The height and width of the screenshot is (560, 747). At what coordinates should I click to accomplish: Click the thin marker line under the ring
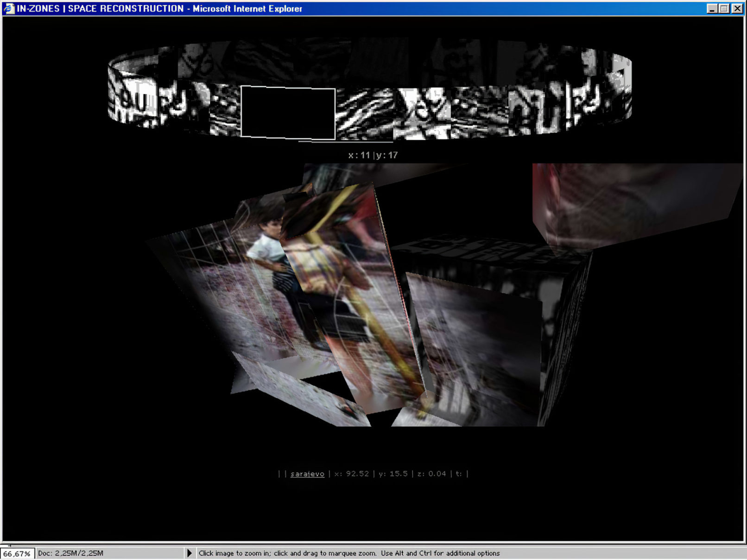coord(345,142)
